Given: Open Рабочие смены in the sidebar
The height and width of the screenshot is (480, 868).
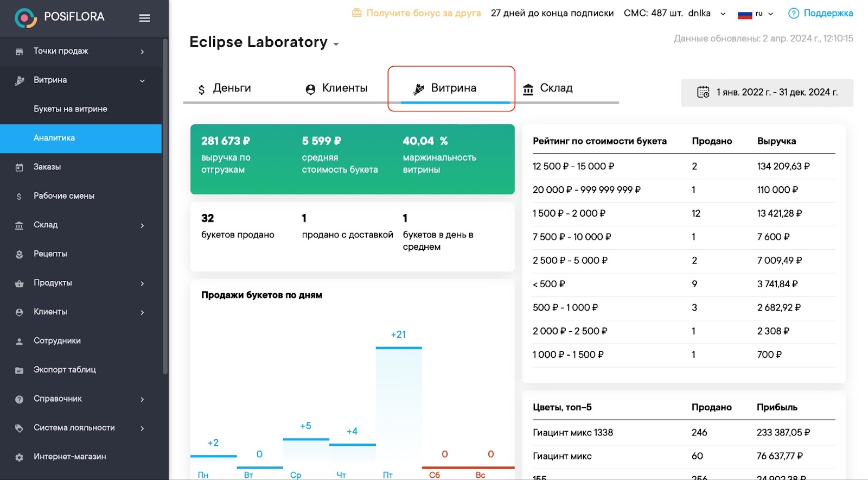Looking at the screenshot, I should tap(81, 196).
